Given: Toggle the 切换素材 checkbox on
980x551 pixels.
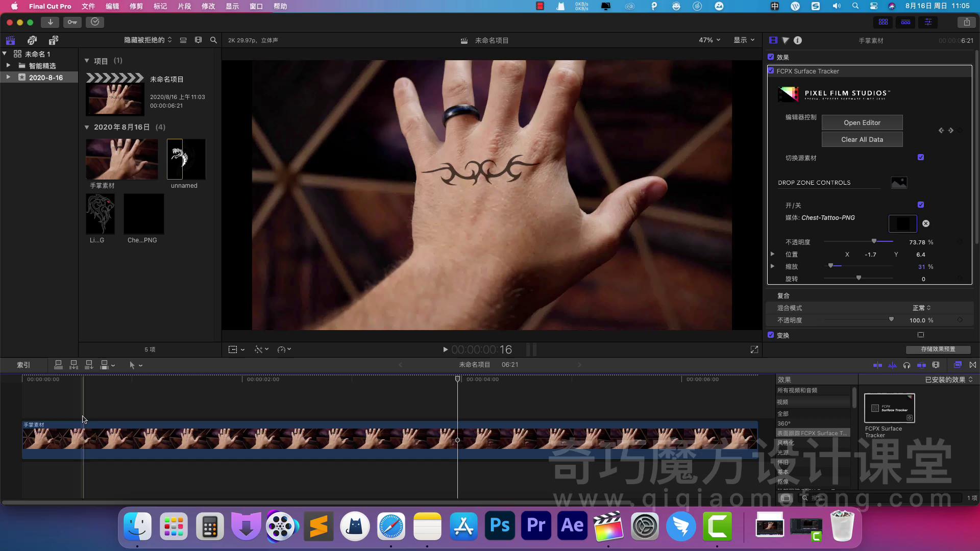Looking at the screenshot, I should 921,157.
